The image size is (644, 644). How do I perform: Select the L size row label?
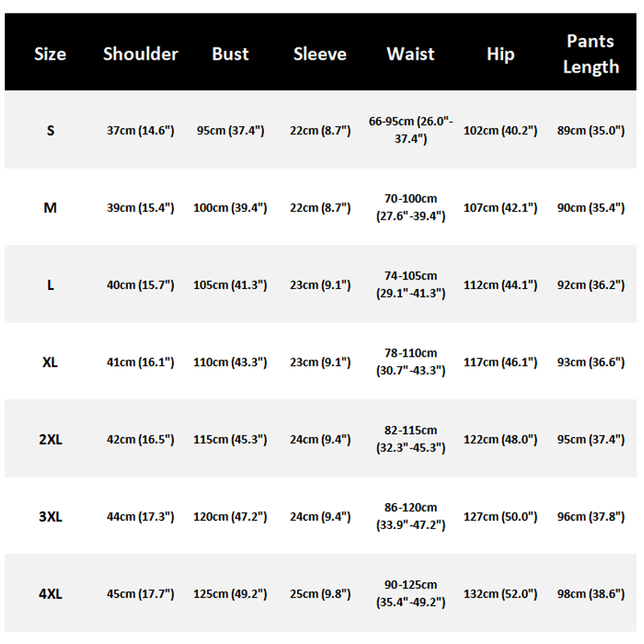[50, 285]
